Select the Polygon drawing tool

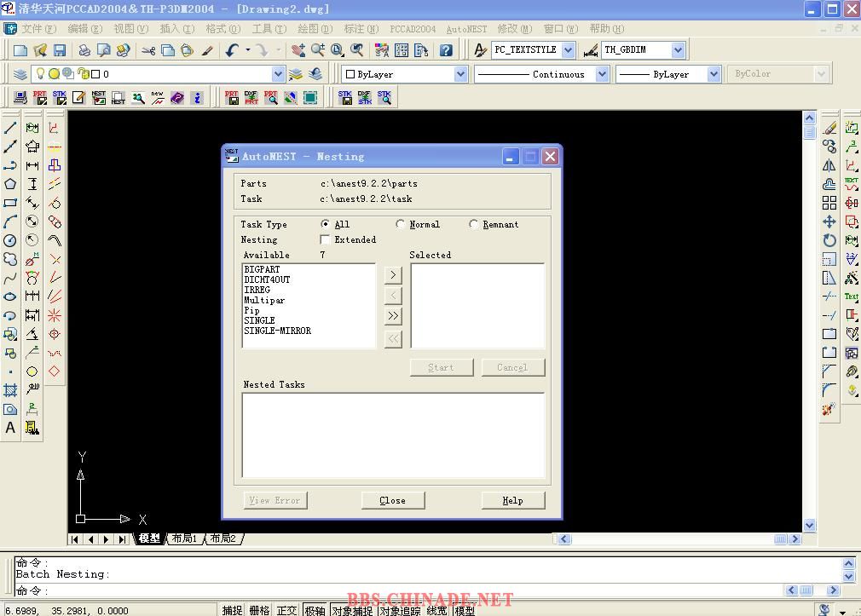coord(10,184)
